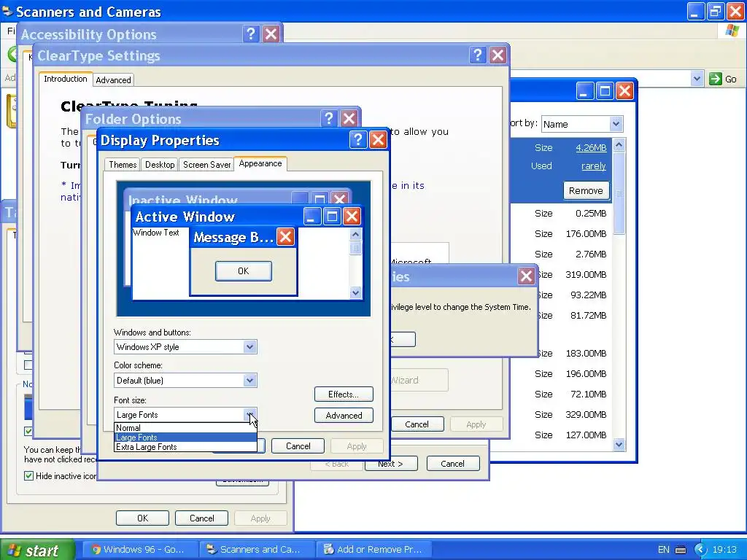
Task: Click the EN language indicator
Action: click(x=663, y=550)
